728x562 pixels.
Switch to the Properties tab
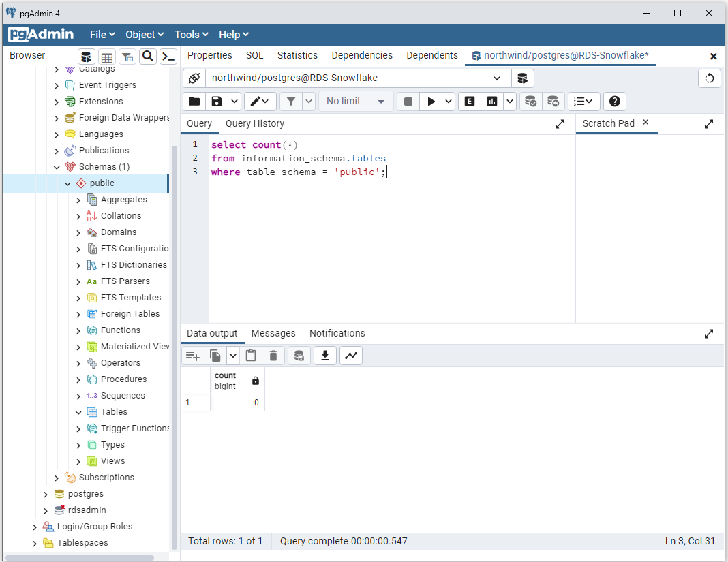[209, 55]
